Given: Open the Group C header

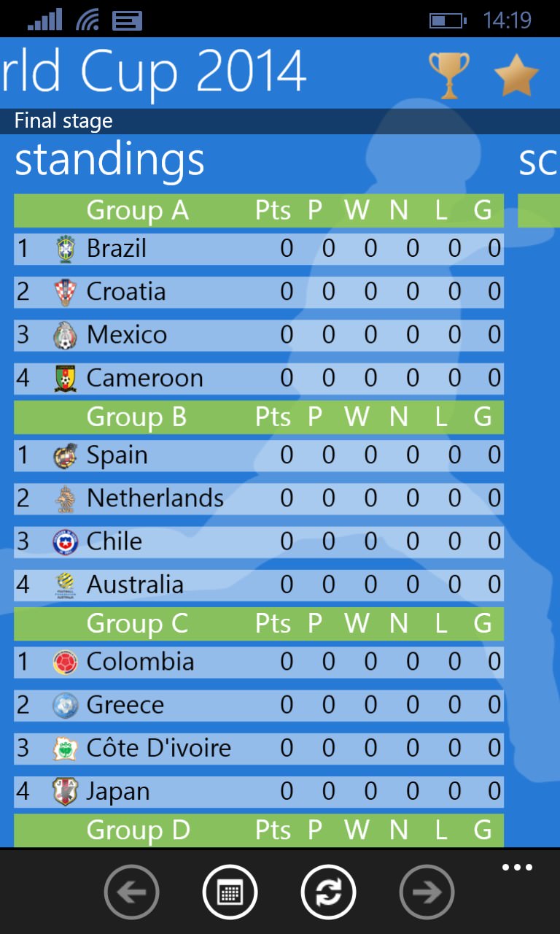Looking at the screenshot, I should coord(259,624).
